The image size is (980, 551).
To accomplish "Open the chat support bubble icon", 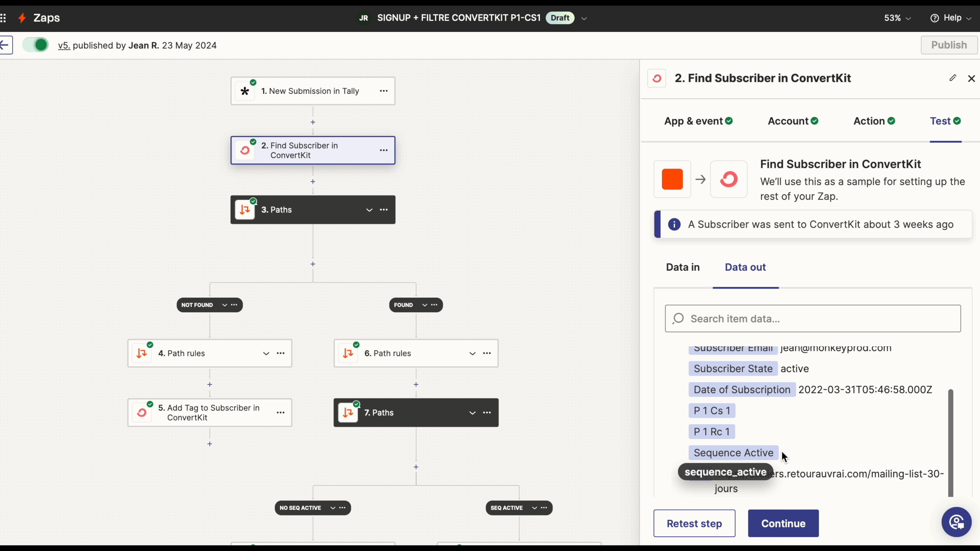I will (957, 522).
